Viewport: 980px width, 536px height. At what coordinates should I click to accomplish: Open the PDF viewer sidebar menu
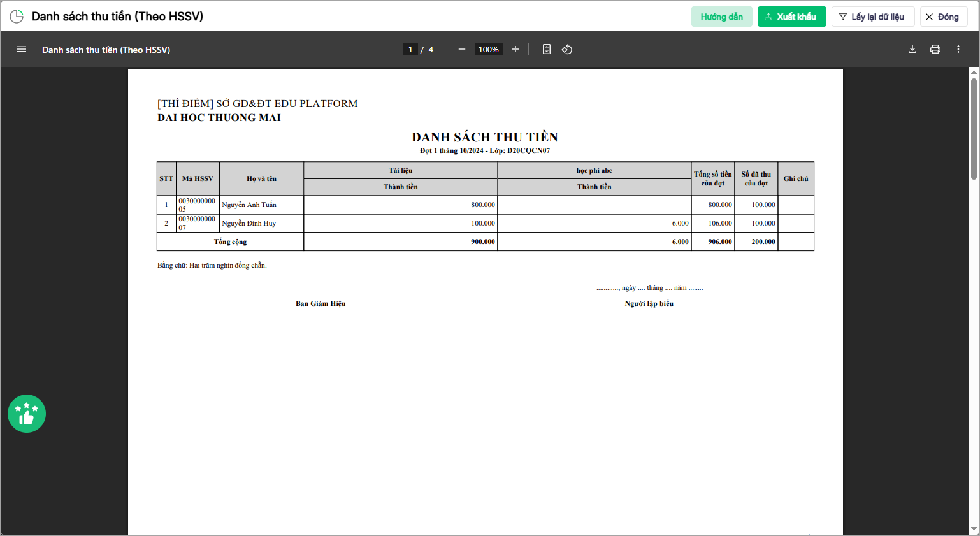click(x=22, y=49)
